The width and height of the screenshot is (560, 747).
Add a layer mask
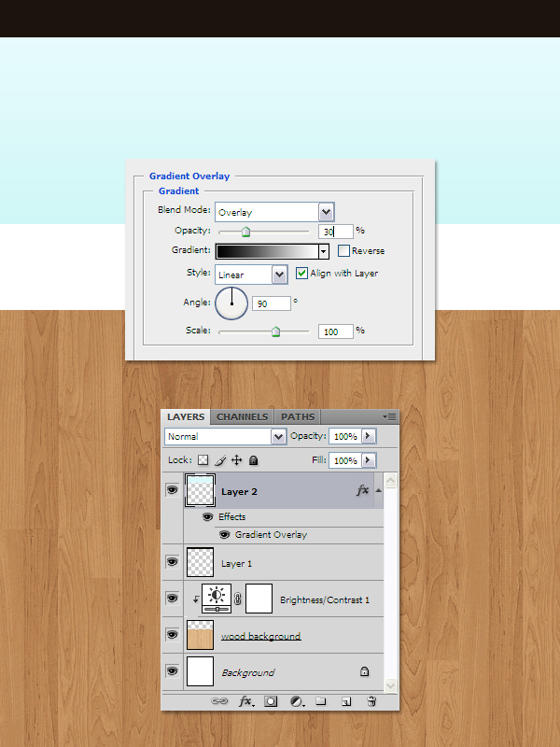pos(271,701)
